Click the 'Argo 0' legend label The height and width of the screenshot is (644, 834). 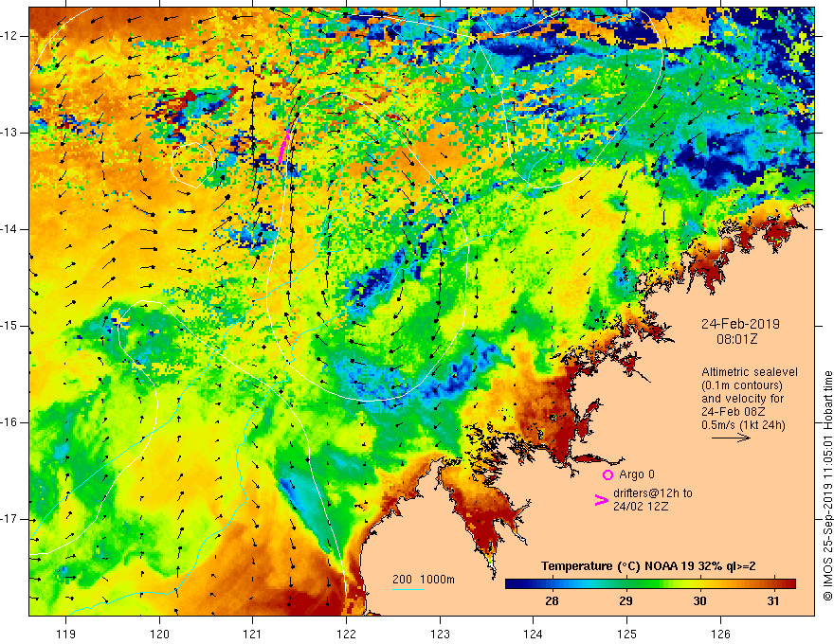(637, 474)
